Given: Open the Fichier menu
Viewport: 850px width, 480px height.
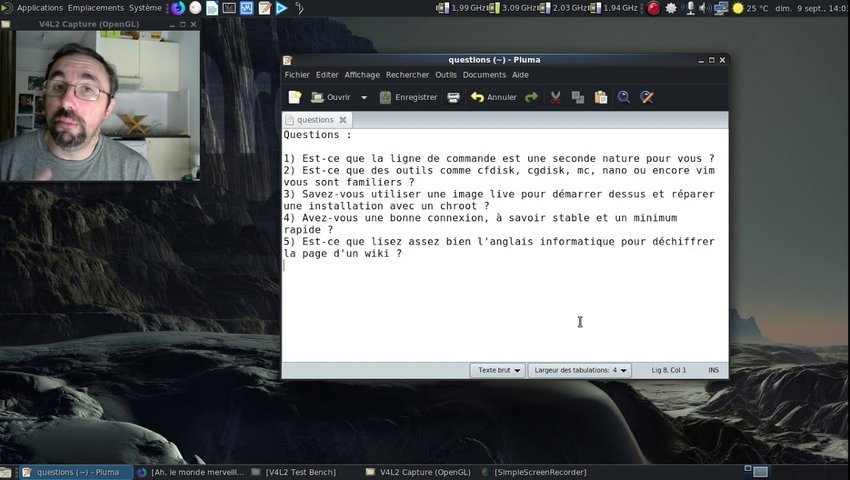Looking at the screenshot, I should click(x=297, y=75).
